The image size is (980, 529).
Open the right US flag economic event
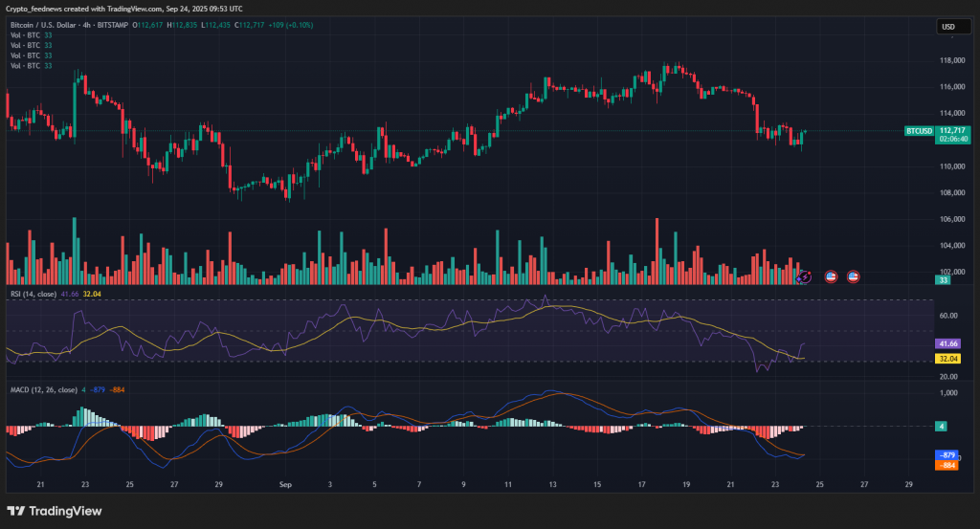pyautogui.click(x=853, y=276)
